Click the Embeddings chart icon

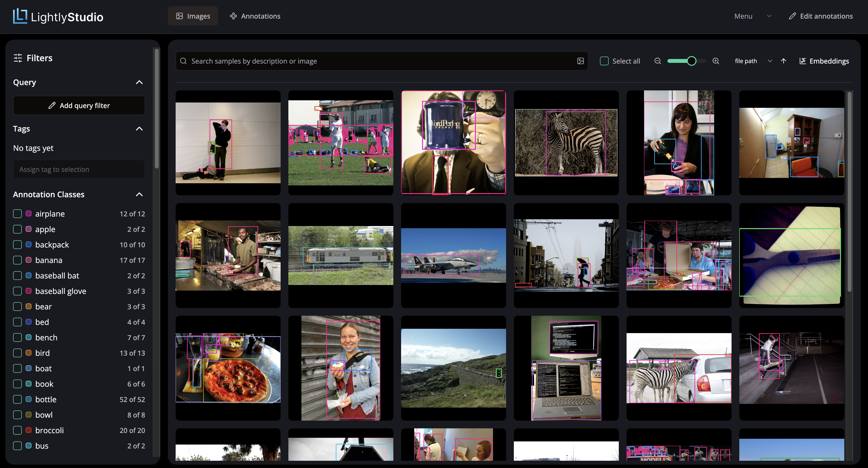[x=803, y=61]
